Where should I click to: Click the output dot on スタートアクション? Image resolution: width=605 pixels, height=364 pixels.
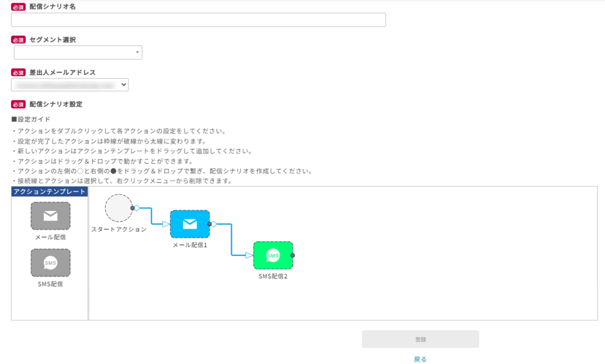[x=133, y=208]
